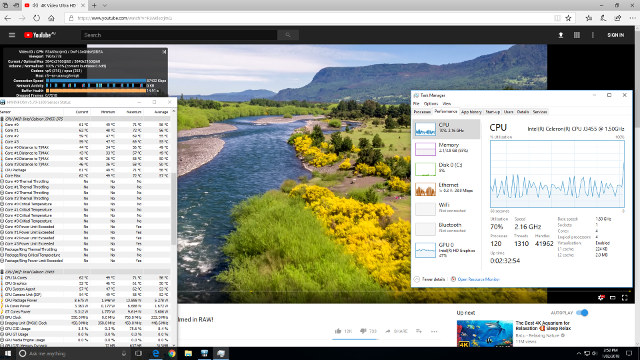
Task: Open the Options menu in Task Manager
Action: tap(431, 104)
